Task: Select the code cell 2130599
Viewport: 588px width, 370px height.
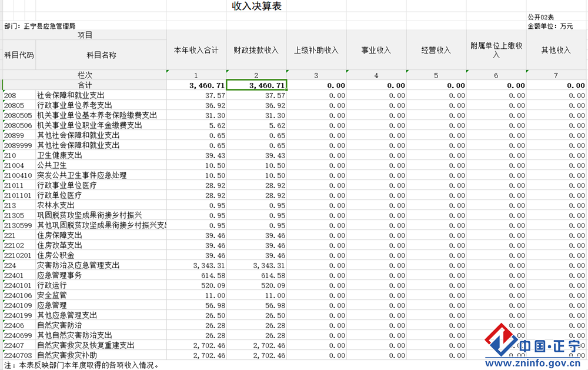Action: tap(19, 225)
